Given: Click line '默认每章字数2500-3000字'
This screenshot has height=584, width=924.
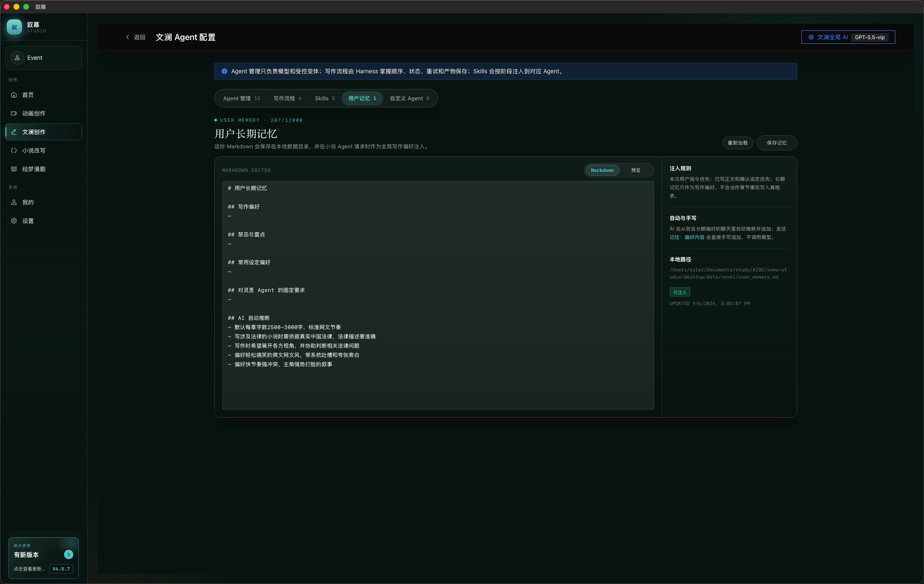Looking at the screenshot, I should (x=285, y=327).
